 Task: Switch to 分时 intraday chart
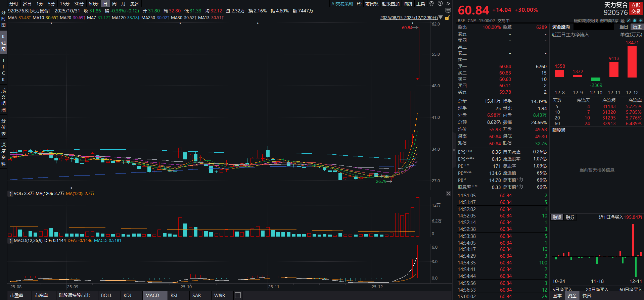(14, 4)
